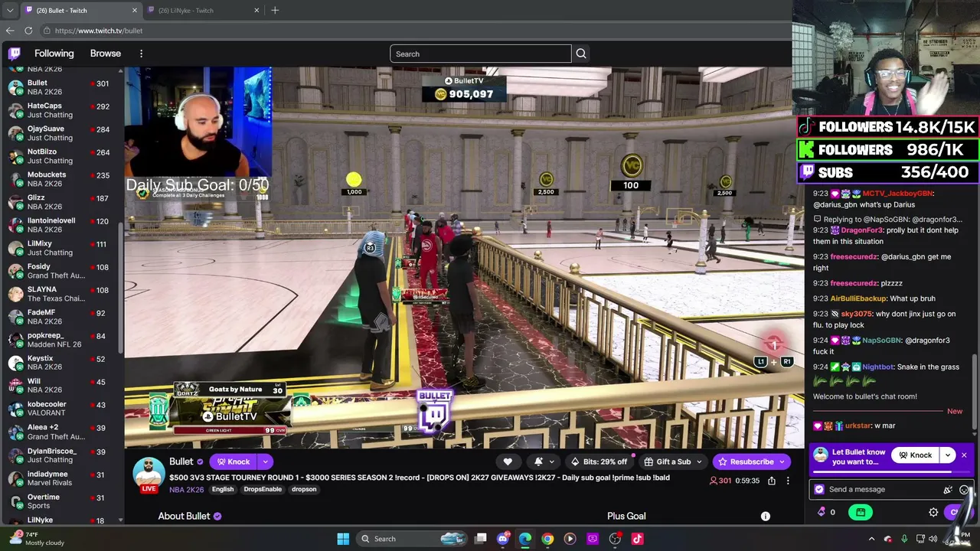
Task: Open the NBA 2K26 category link
Action: tap(187, 490)
